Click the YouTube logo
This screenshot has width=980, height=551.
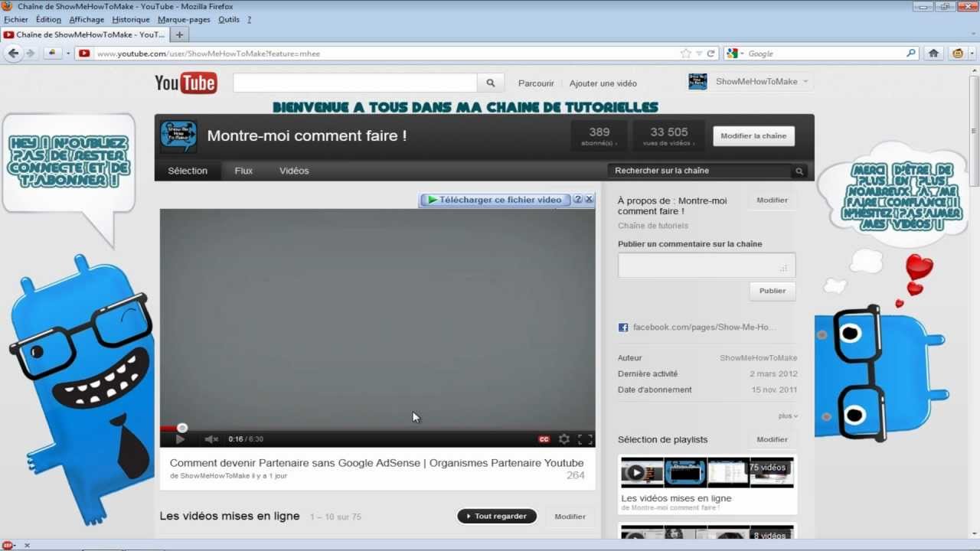[x=186, y=83]
